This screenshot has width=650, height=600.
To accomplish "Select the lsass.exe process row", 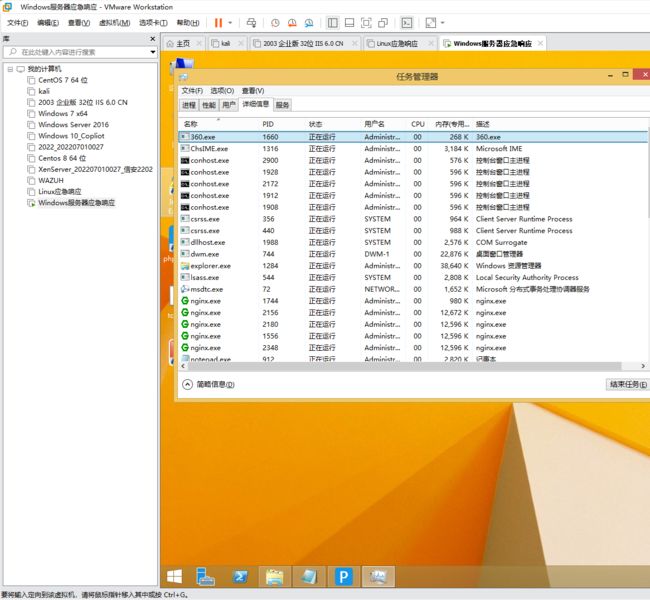I will tap(413, 277).
